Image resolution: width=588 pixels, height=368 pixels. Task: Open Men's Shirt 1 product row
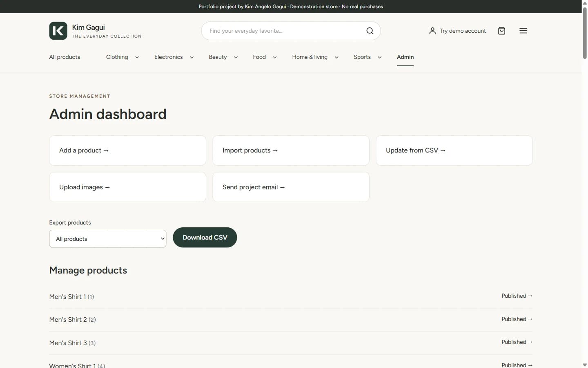click(x=291, y=296)
